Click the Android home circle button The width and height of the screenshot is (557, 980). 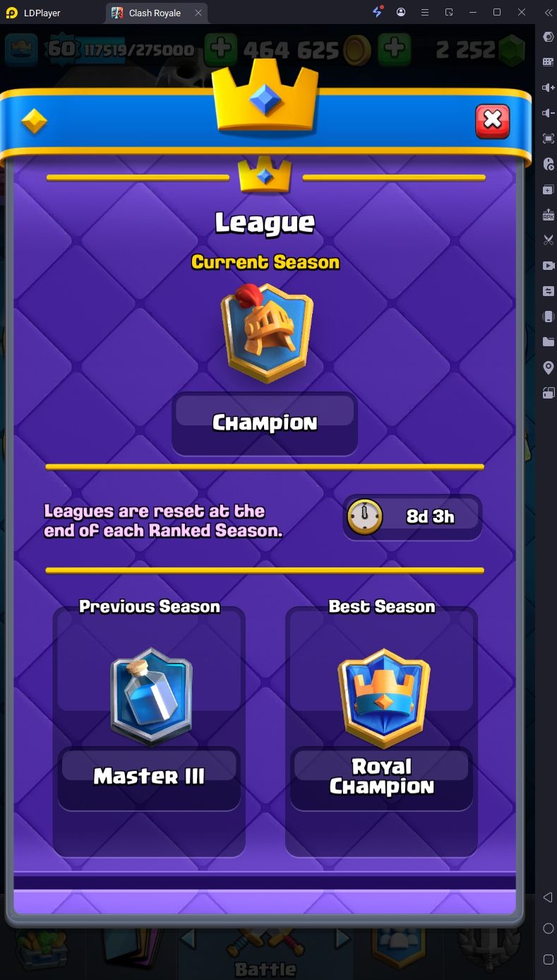pos(548,928)
